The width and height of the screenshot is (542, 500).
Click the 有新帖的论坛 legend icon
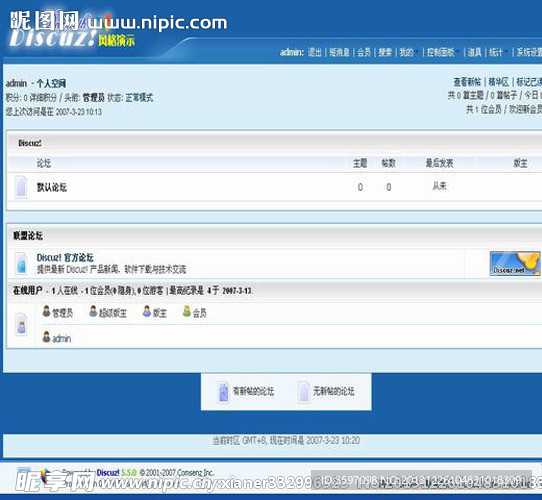coord(224,391)
